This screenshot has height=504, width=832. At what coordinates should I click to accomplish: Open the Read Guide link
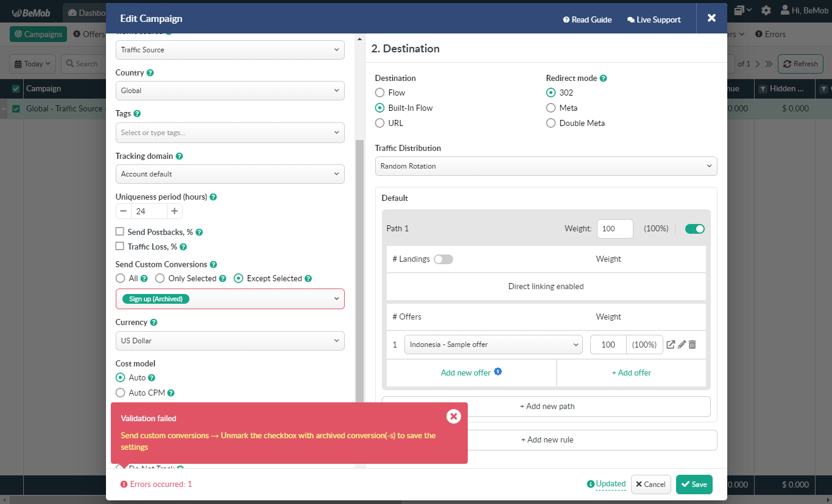[x=587, y=19]
